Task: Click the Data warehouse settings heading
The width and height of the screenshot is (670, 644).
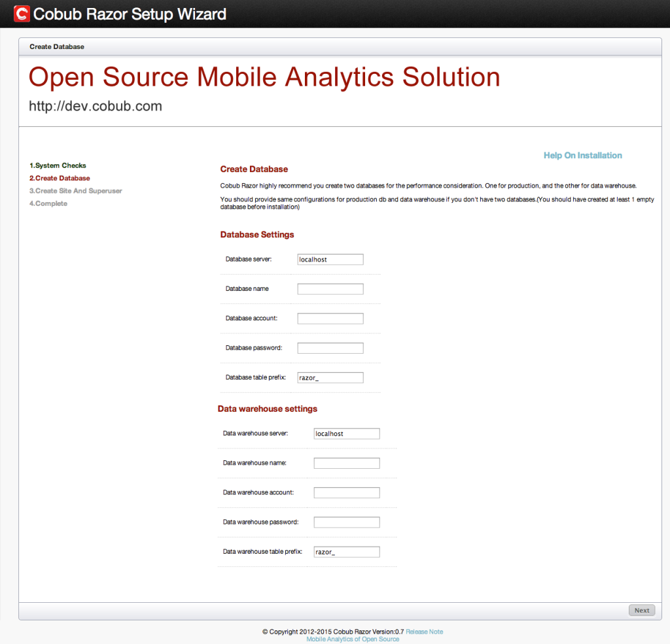Action: coord(267,409)
